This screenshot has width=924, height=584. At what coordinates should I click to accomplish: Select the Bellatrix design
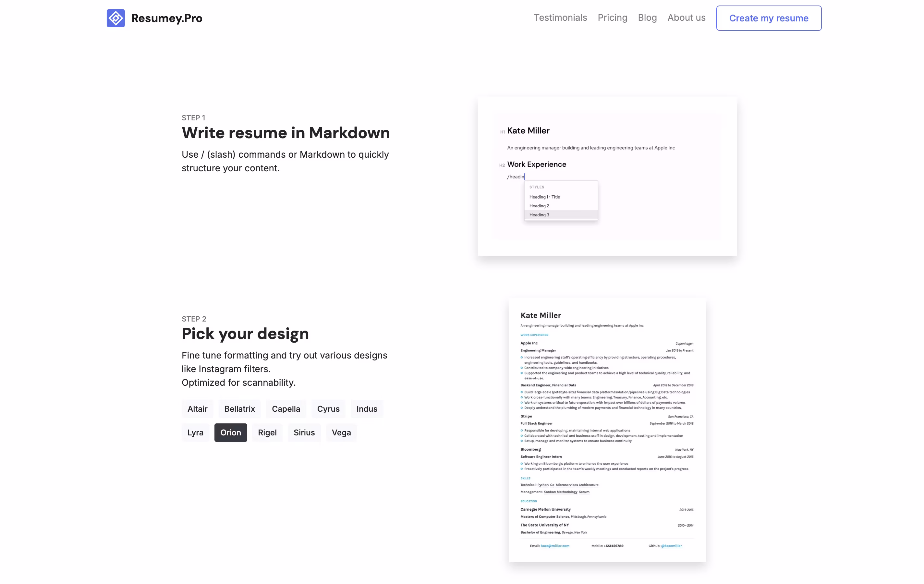pyautogui.click(x=239, y=409)
